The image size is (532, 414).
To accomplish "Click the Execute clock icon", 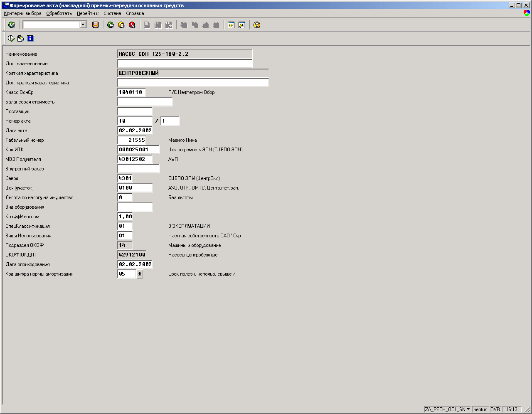I will (11, 39).
